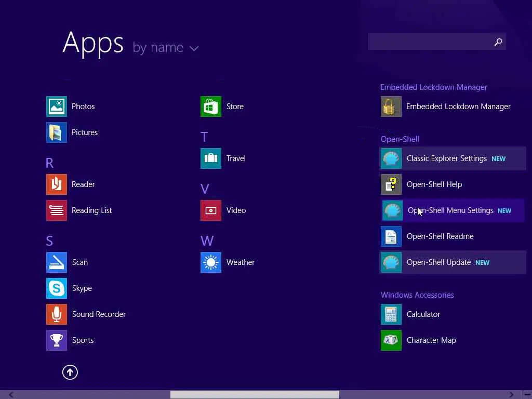
Task: Click the Open-Shell group heading
Action: point(400,139)
